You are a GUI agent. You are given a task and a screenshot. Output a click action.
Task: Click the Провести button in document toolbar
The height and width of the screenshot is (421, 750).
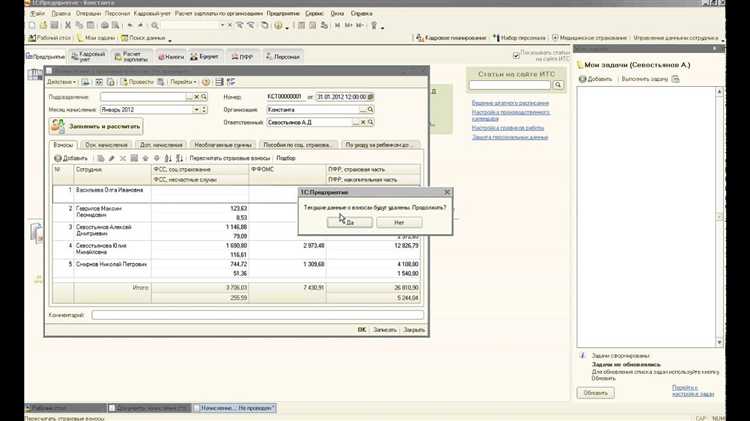coord(137,82)
